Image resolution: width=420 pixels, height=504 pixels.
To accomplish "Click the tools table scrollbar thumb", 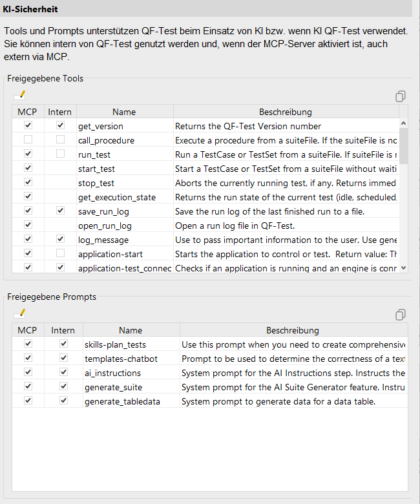I will tap(404, 146).
